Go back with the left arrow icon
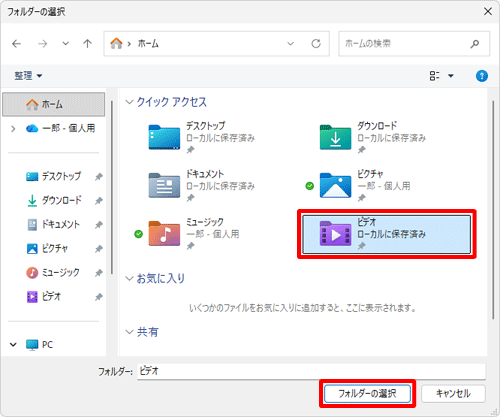This screenshot has width=500, height=417. point(16,44)
